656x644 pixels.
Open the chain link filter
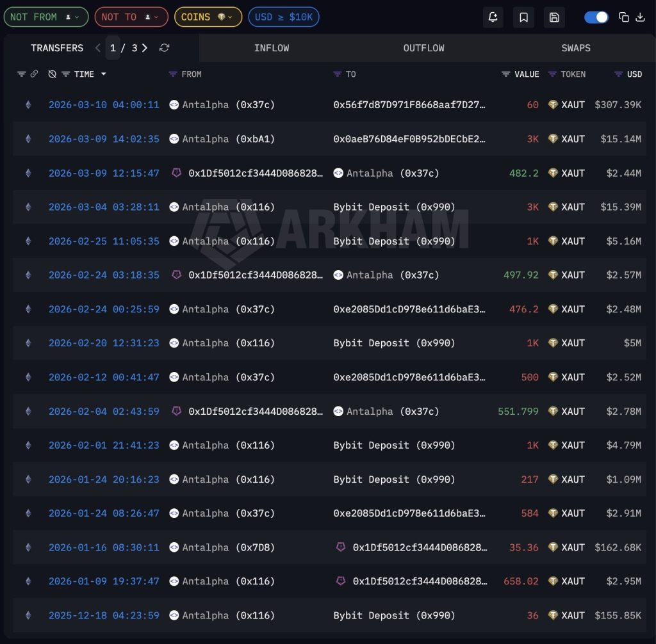coord(34,74)
